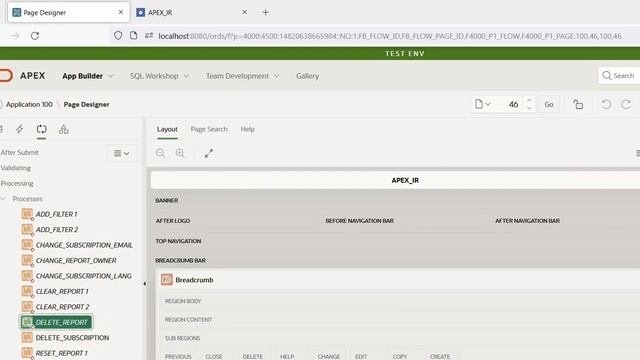Select the Validating tree node
Screen dimensions: 640x360
[x=16, y=168]
